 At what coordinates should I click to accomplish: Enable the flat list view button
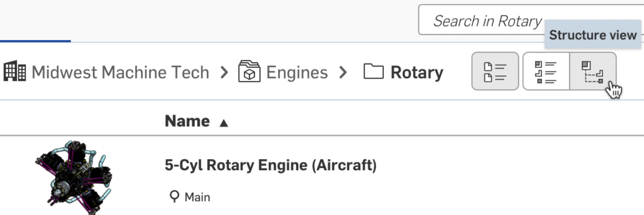pyautogui.click(x=546, y=72)
